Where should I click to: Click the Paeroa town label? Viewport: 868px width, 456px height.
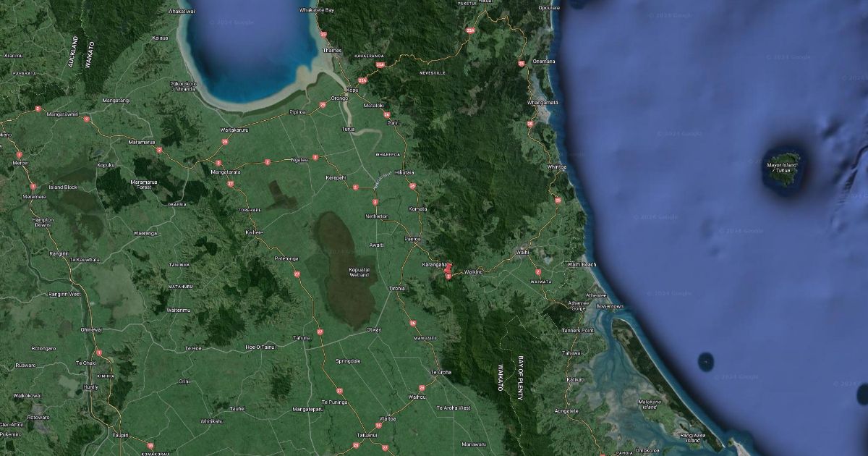pyautogui.click(x=412, y=238)
